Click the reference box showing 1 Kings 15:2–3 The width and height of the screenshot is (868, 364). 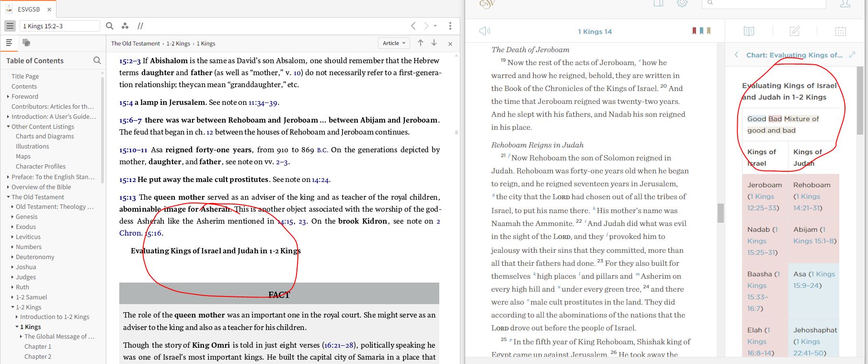pyautogui.click(x=60, y=26)
